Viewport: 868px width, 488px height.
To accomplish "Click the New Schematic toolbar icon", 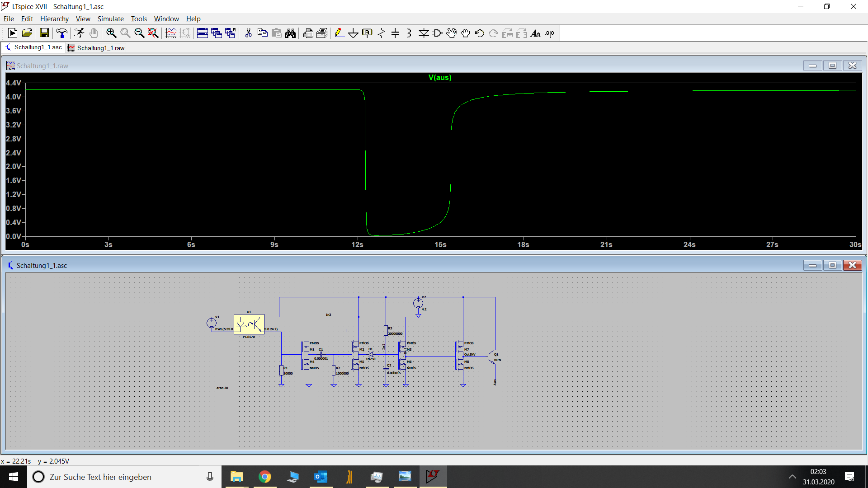I will (x=13, y=33).
